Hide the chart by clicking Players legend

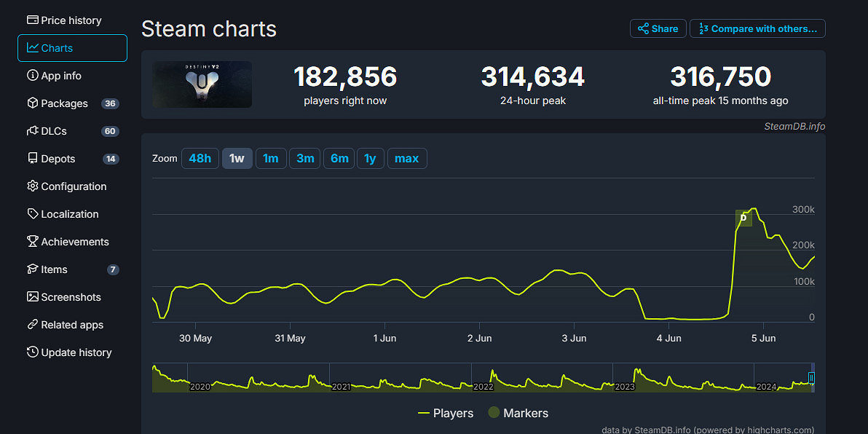(446, 413)
